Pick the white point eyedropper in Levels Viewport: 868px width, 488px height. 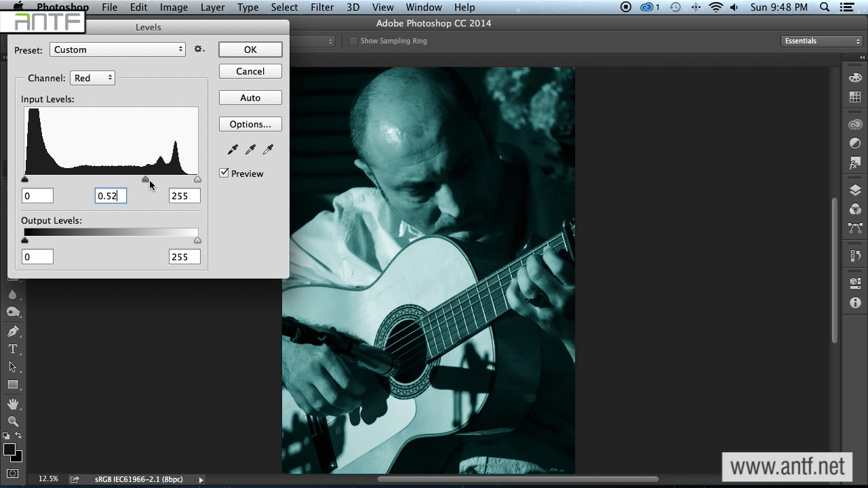point(268,149)
